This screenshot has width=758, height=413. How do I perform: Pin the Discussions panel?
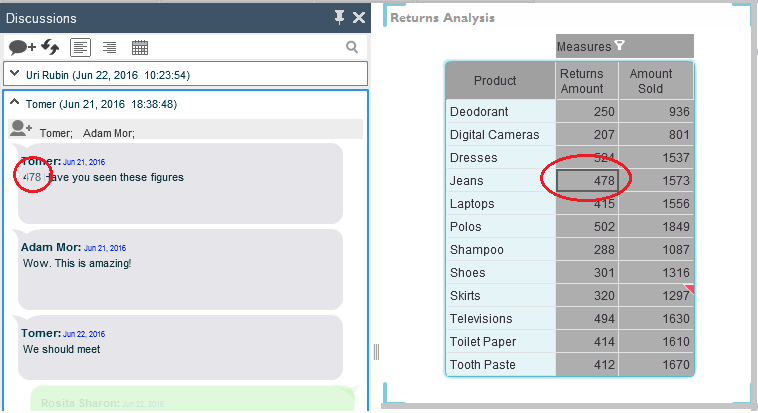point(340,18)
